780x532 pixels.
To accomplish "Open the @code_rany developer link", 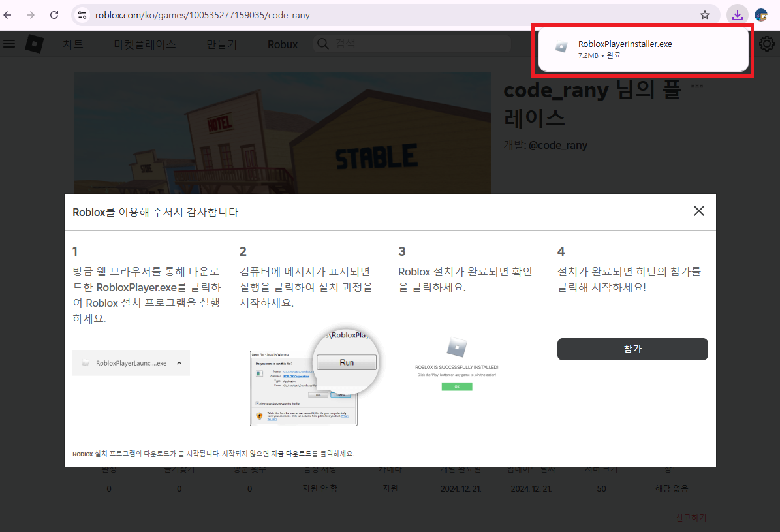I will click(x=557, y=146).
